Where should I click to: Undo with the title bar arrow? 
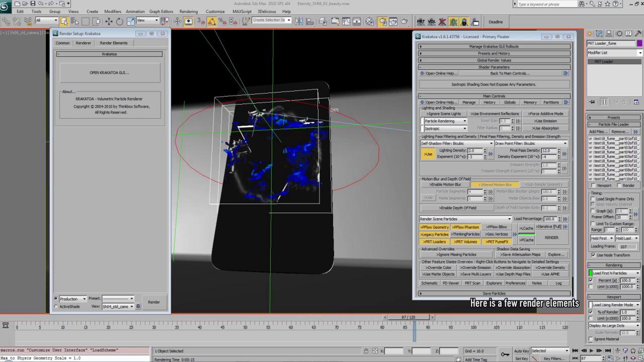(41, 3)
